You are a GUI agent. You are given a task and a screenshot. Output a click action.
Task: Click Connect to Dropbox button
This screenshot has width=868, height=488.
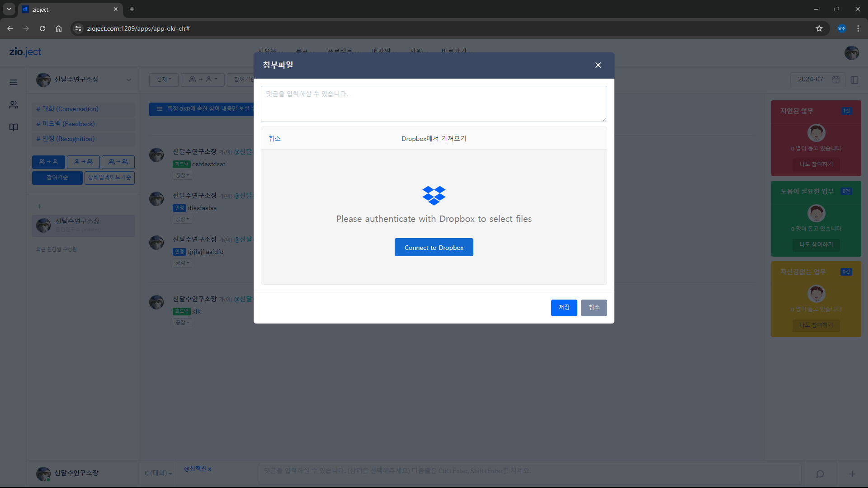click(434, 247)
